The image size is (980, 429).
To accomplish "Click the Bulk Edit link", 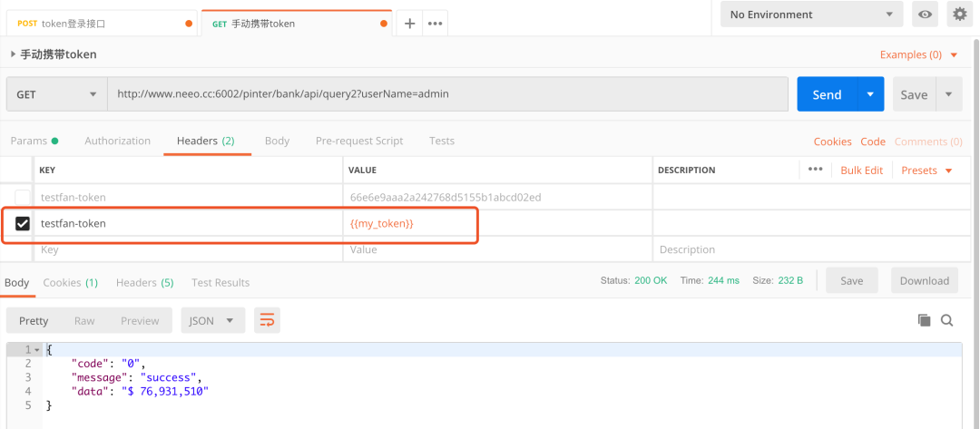I will (861, 171).
